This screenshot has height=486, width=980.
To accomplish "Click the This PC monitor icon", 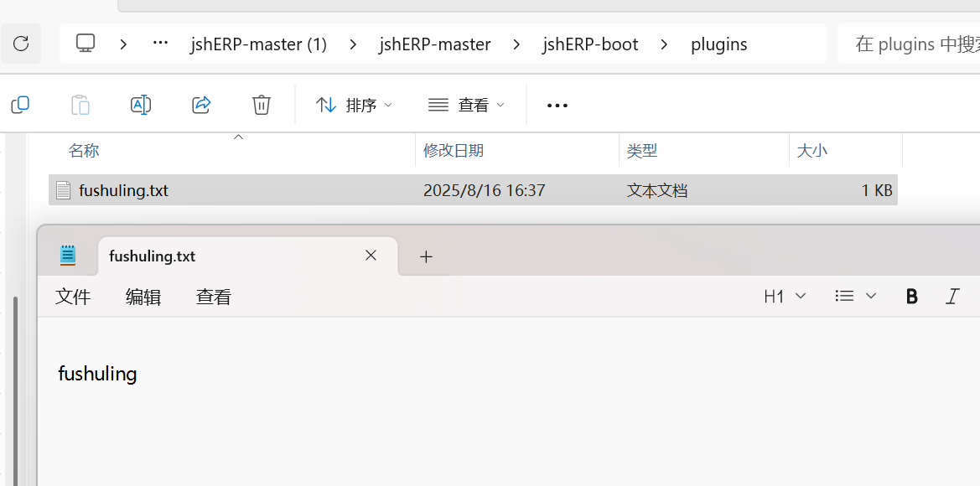I will point(86,44).
